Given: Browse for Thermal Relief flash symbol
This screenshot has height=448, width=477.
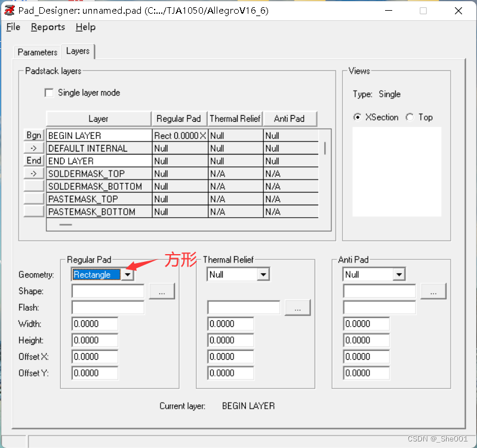Looking at the screenshot, I should (x=298, y=307).
